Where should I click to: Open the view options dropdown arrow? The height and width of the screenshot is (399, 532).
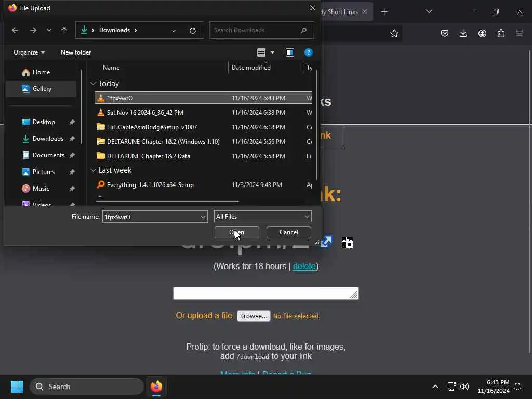coord(272,52)
